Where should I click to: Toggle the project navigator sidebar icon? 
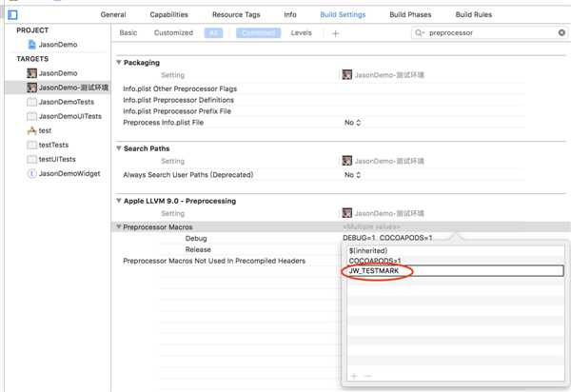(12, 15)
